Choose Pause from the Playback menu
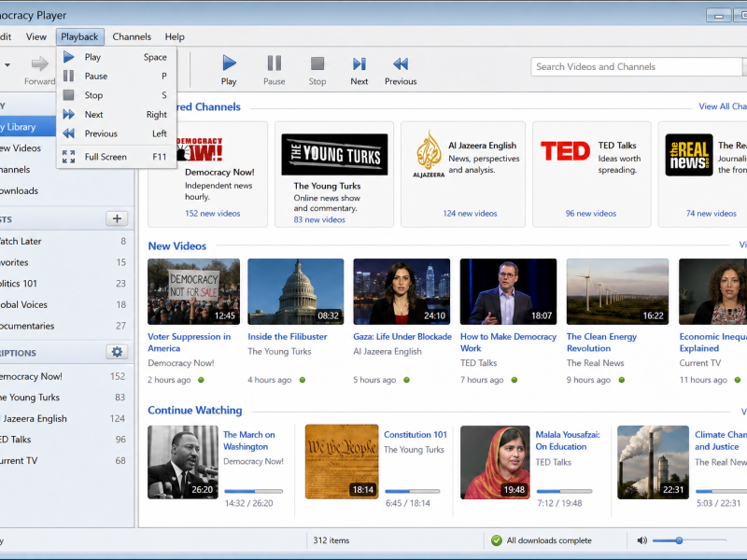Screen dimensions: 747x560 coord(116,77)
